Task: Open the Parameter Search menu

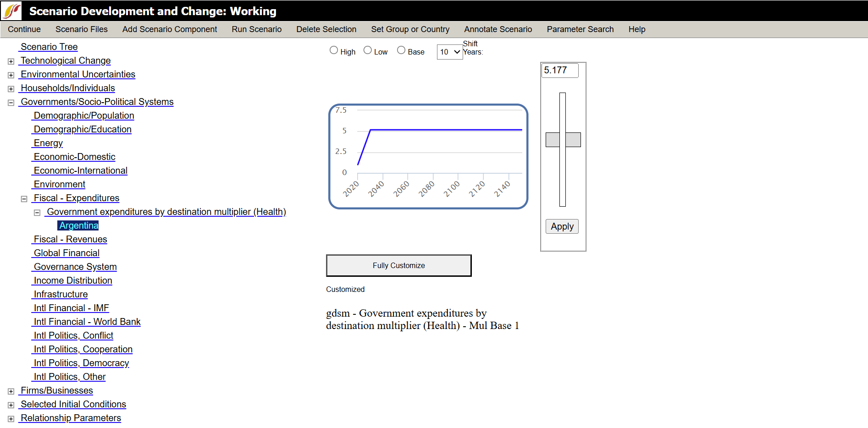Action: pyautogui.click(x=580, y=29)
